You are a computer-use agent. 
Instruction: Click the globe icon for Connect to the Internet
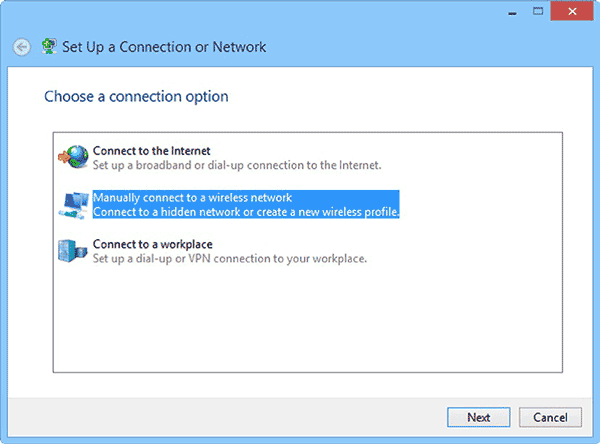[x=74, y=156]
